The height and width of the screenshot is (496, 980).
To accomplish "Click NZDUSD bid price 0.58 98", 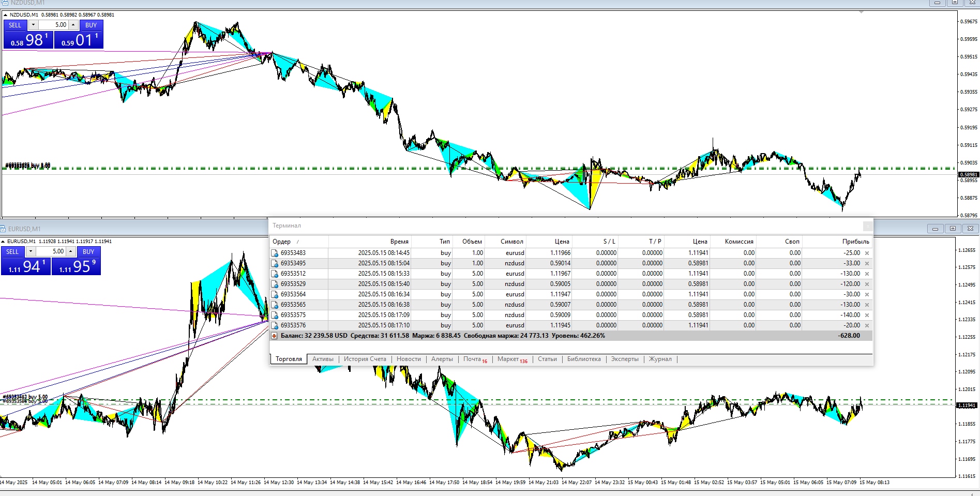I will click(28, 40).
